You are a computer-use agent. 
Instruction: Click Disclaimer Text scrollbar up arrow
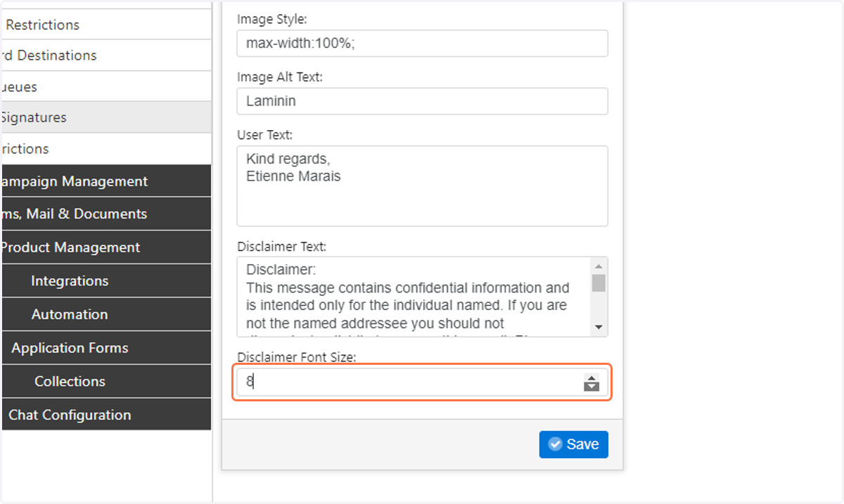point(599,266)
